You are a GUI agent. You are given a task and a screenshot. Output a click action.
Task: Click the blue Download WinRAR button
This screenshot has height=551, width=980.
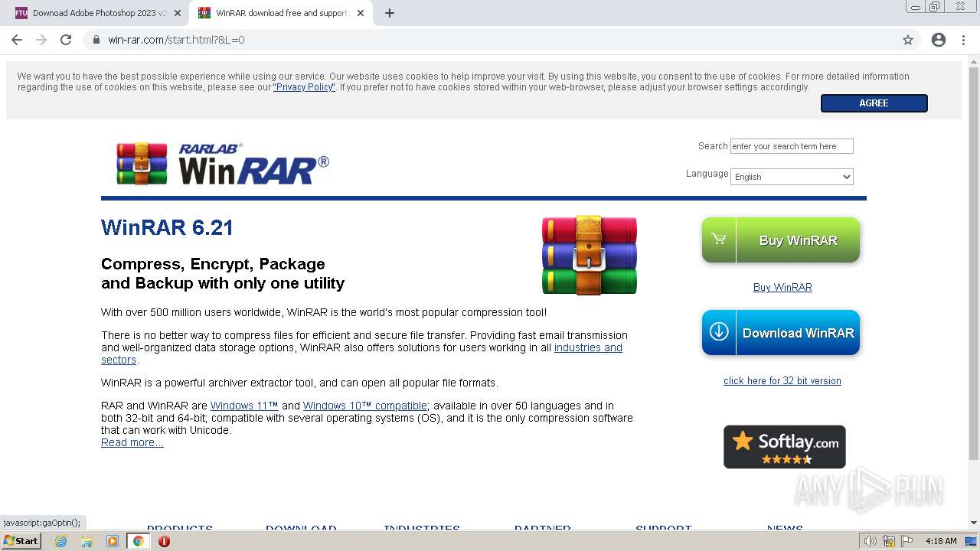click(781, 333)
